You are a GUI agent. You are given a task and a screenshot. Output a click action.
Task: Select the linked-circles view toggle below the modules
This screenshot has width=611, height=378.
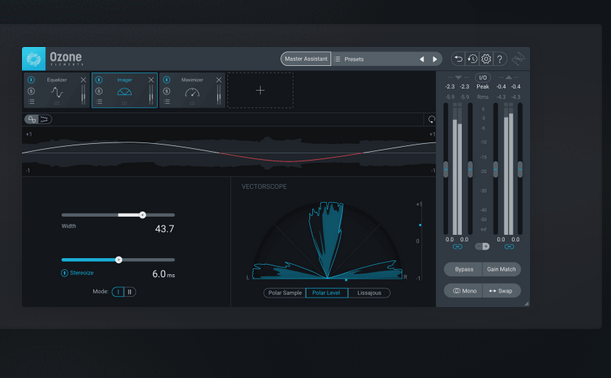point(32,119)
